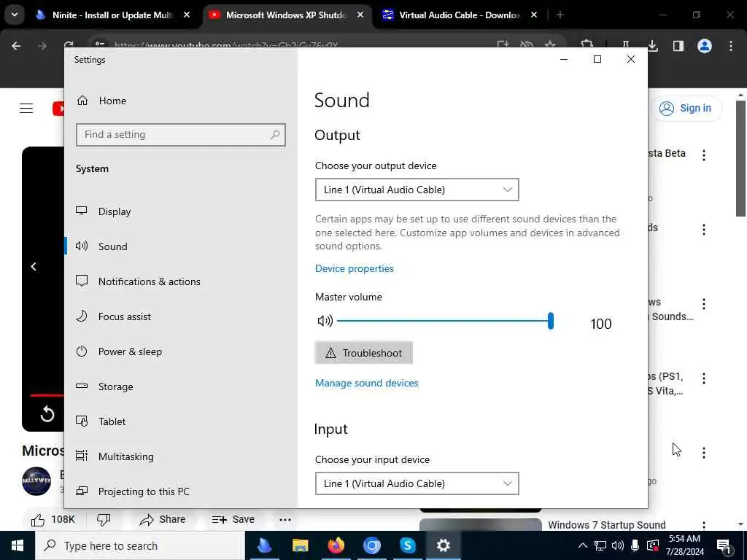The width and height of the screenshot is (747, 560).
Task: Switch to the Ninite browser tab
Action: [x=113, y=15]
